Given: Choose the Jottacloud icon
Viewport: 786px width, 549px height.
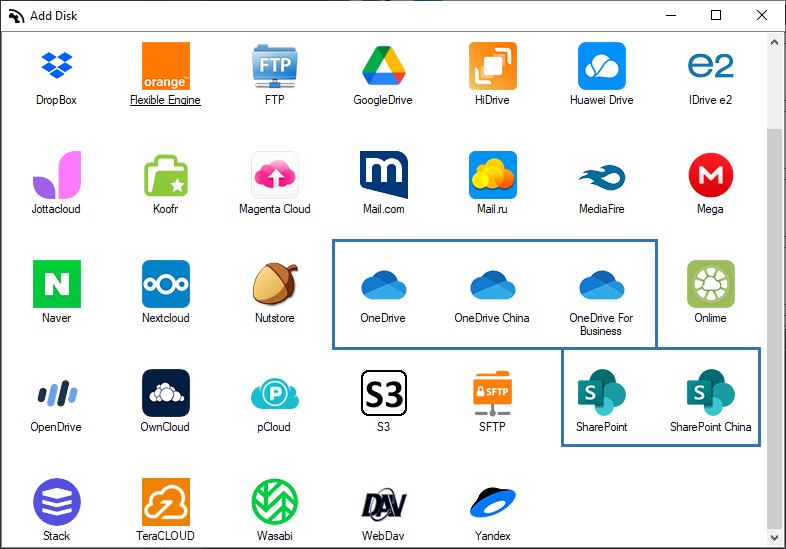Looking at the screenshot, I should tap(57, 175).
